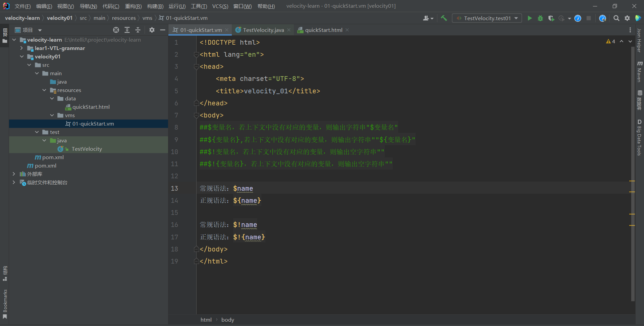This screenshot has height=326, width=644.
Task: Collapse the vms folder
Action: (x=52, y=115)
